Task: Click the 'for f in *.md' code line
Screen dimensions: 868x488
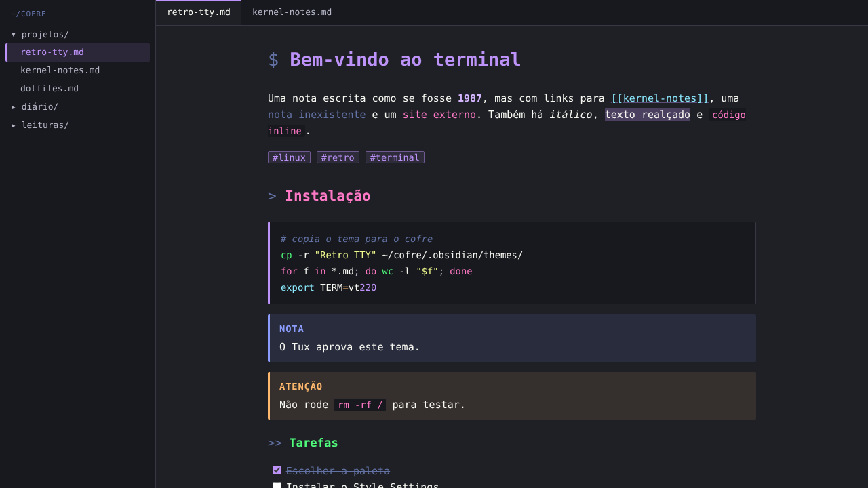Action: point(376,271)
